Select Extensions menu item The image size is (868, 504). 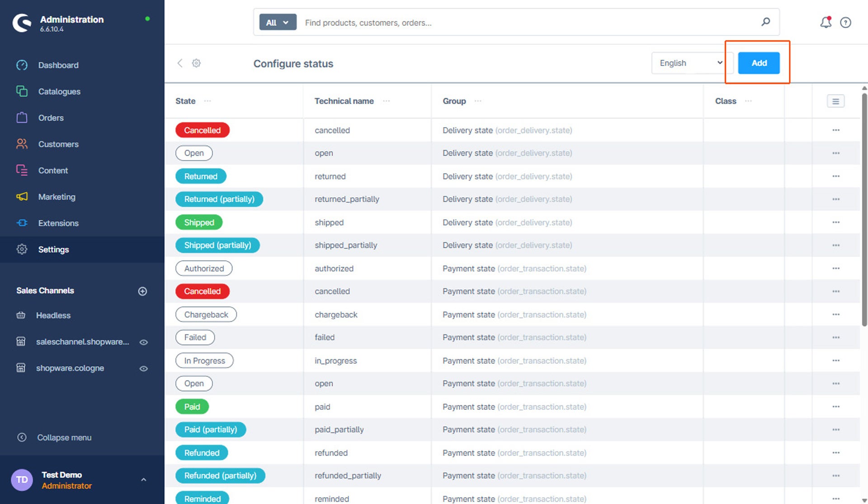[58, 223]
